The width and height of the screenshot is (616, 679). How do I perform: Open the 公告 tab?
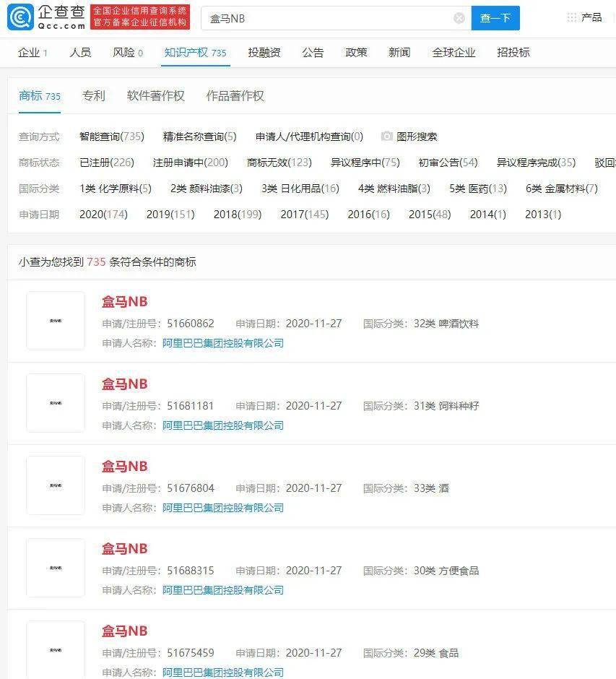[x=313, y=53]
